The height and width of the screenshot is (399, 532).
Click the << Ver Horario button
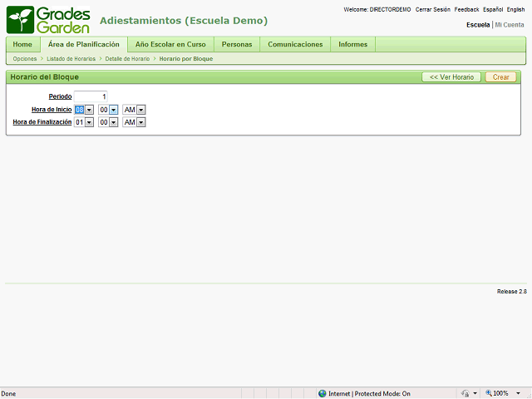451,77
